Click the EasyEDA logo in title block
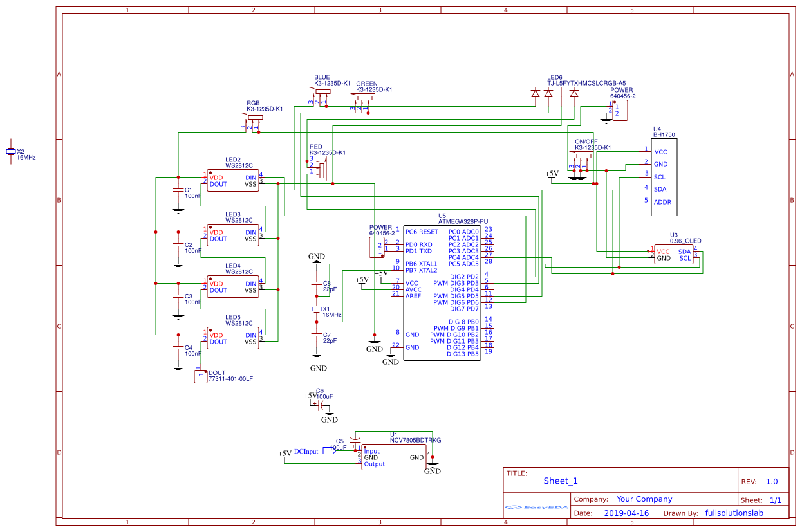The image size is (802, 532). coord(535,508)
